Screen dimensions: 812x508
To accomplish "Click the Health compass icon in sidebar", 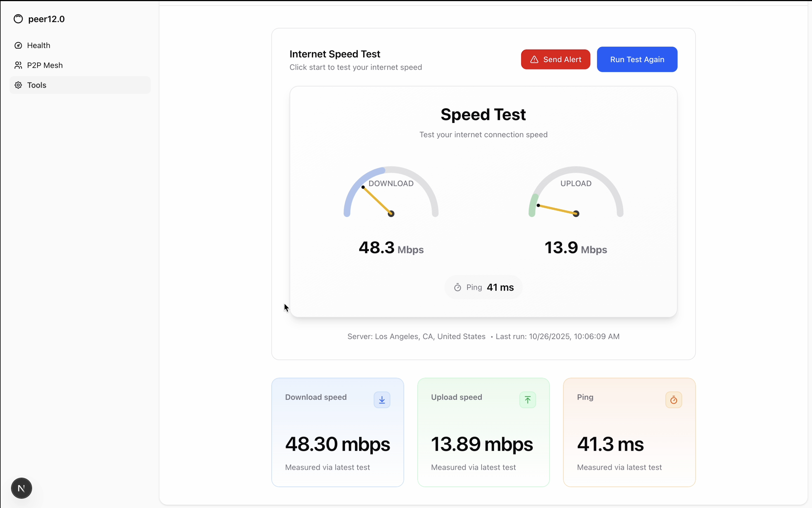I will (x=18, y=45).
